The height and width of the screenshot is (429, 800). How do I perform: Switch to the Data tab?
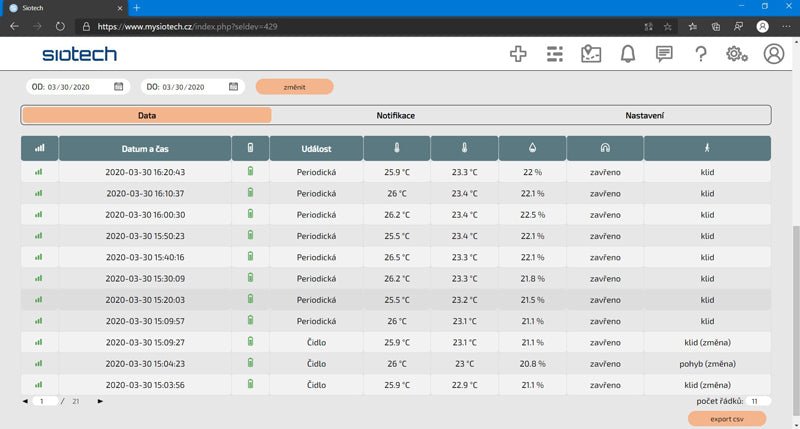click(x=147, y=115)
